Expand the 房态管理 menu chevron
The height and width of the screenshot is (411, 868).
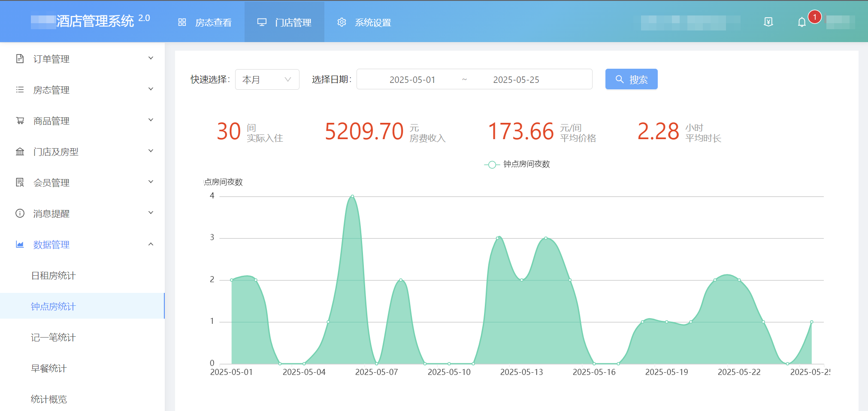[x=151, y=89]
